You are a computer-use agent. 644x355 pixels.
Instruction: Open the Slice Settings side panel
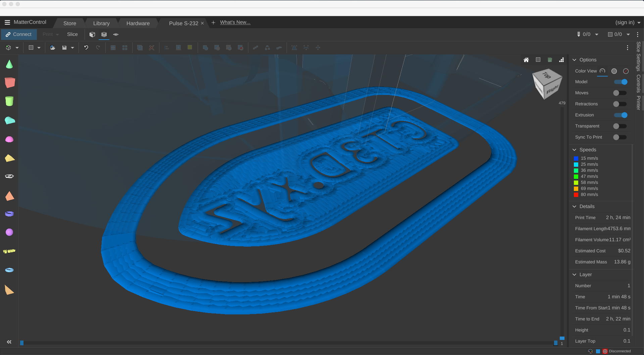[639, 56]
